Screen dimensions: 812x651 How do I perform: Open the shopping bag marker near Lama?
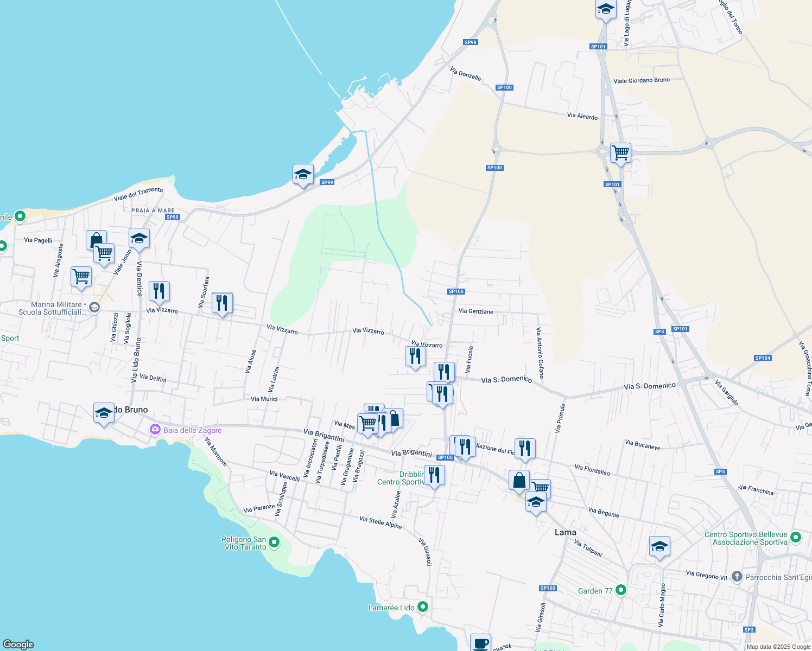click(518, 481)
